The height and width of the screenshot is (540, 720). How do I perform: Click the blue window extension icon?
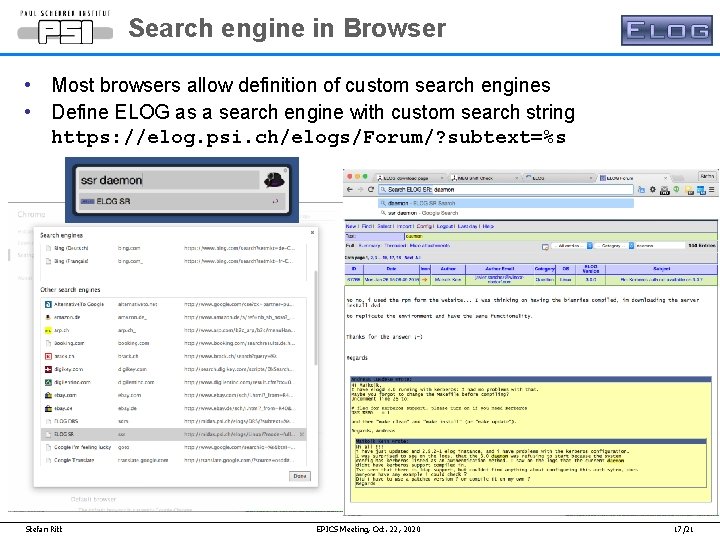click(701, 190)
